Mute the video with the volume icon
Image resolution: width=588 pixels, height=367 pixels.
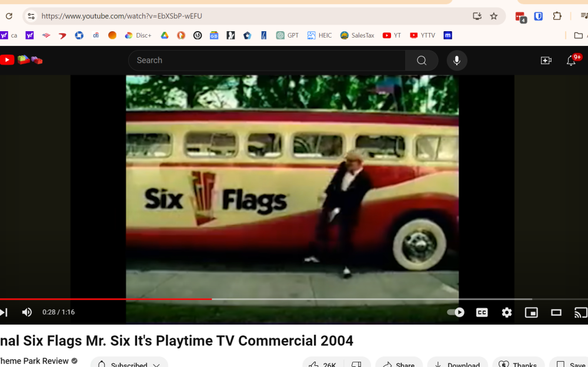27,312
